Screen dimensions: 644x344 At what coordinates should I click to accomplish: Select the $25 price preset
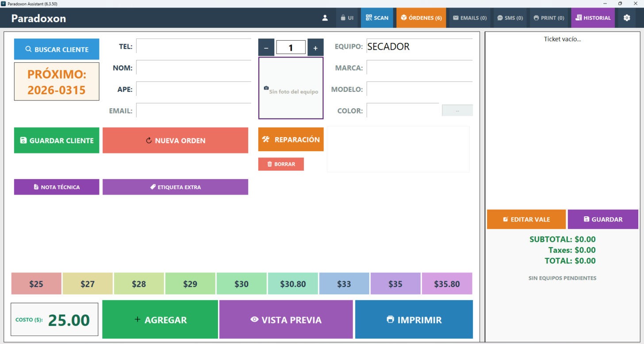click(36, 283)
